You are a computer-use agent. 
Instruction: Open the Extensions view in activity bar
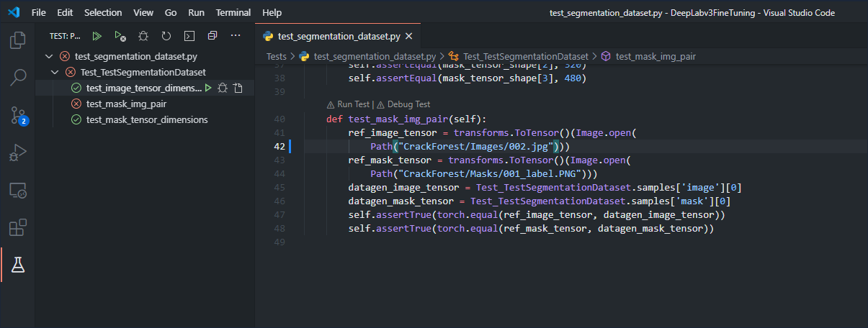click(18, 227)
